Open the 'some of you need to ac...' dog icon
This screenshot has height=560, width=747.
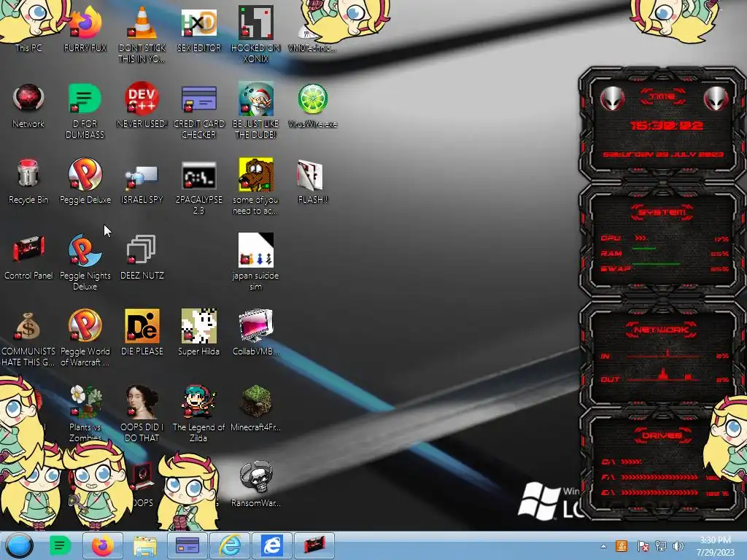pyautogui.click(x=256, y=187)
